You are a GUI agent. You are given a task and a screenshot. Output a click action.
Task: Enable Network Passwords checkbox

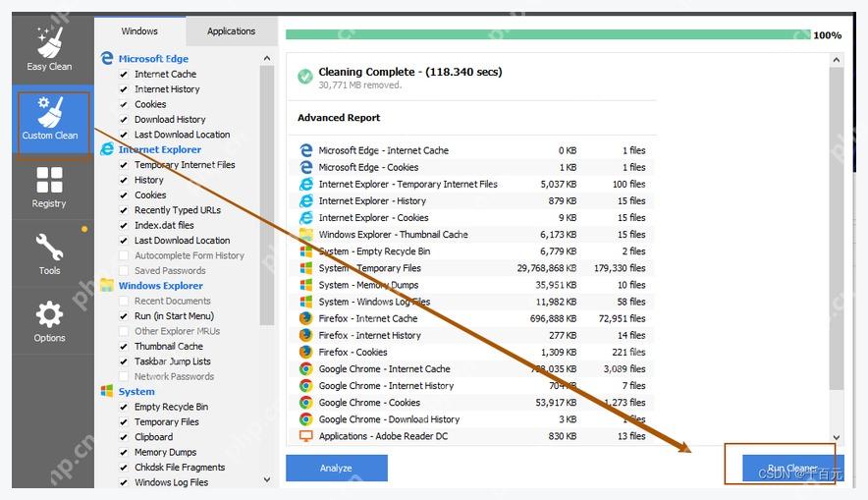(124, 376)
